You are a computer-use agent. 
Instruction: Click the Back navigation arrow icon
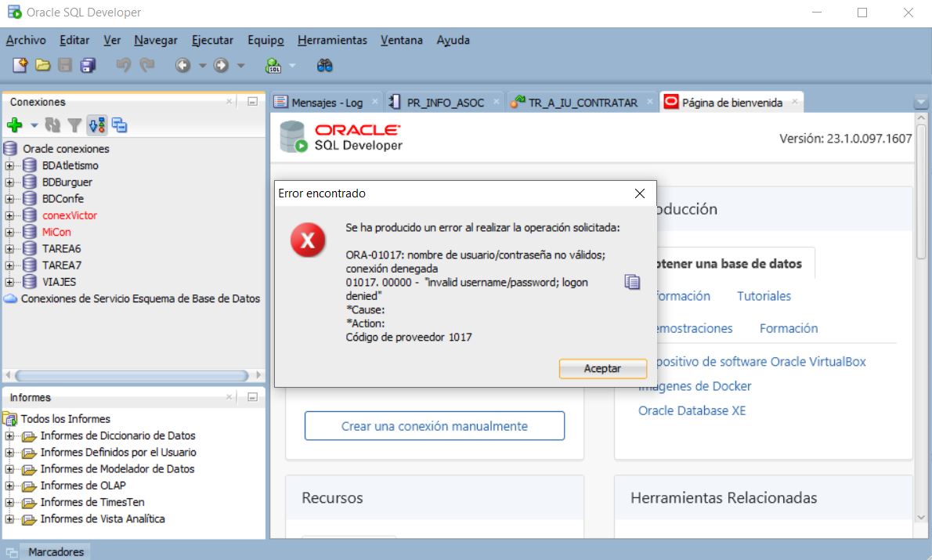point(182,66)
